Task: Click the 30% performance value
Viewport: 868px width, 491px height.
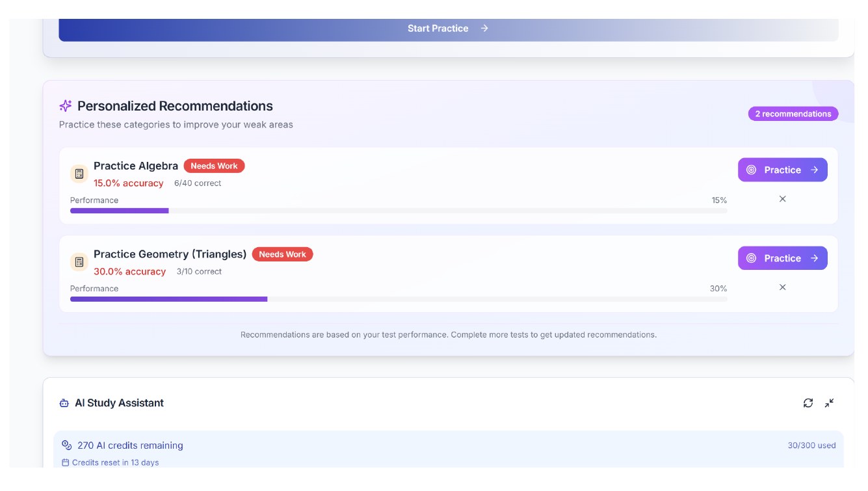Action: [x=718, y=289]
